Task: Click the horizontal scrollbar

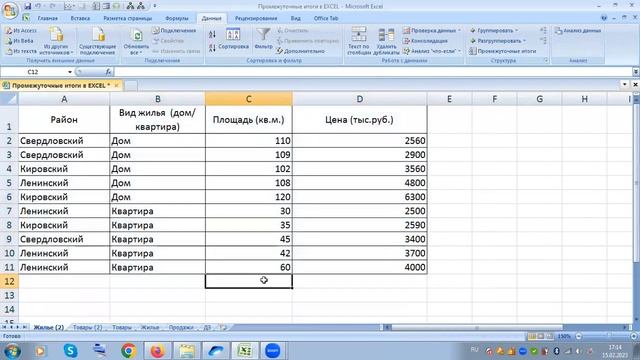Action: [x=477, y=327]
